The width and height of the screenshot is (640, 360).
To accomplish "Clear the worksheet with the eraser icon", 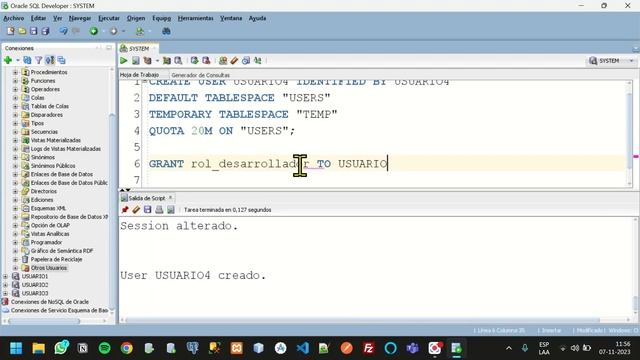I will (234, 61).
